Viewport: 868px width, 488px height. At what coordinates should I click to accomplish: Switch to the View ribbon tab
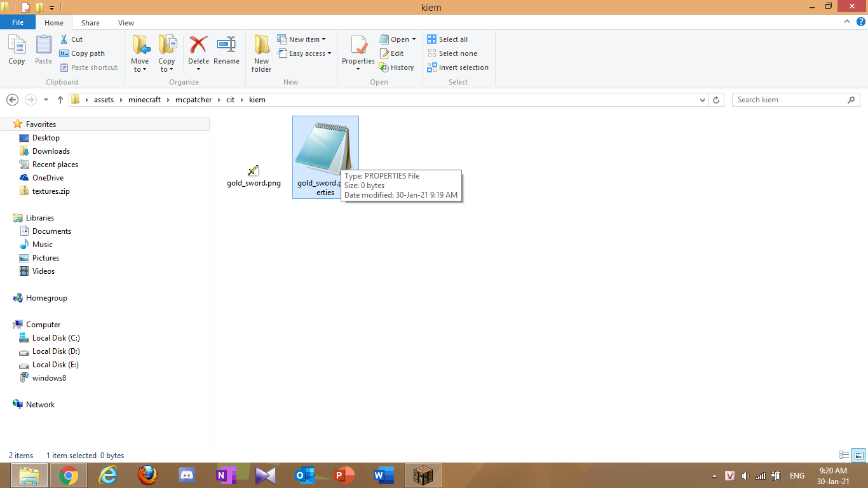tap(126, 23)
